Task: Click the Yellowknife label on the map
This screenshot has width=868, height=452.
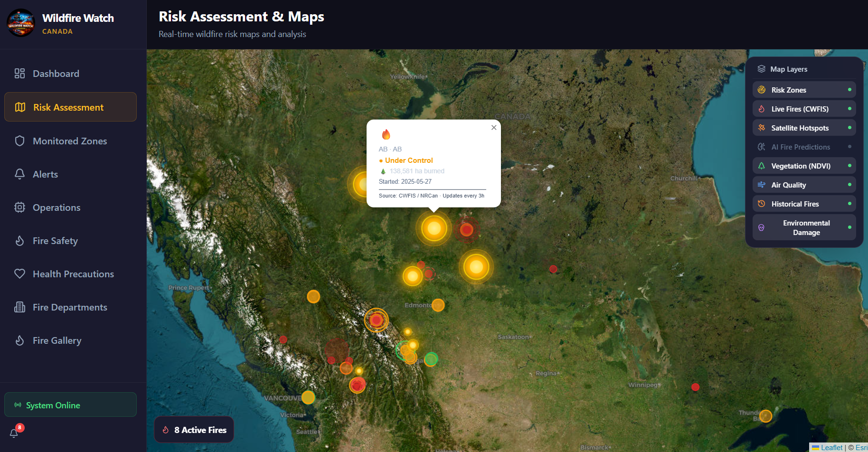Action: click(407, 76)
